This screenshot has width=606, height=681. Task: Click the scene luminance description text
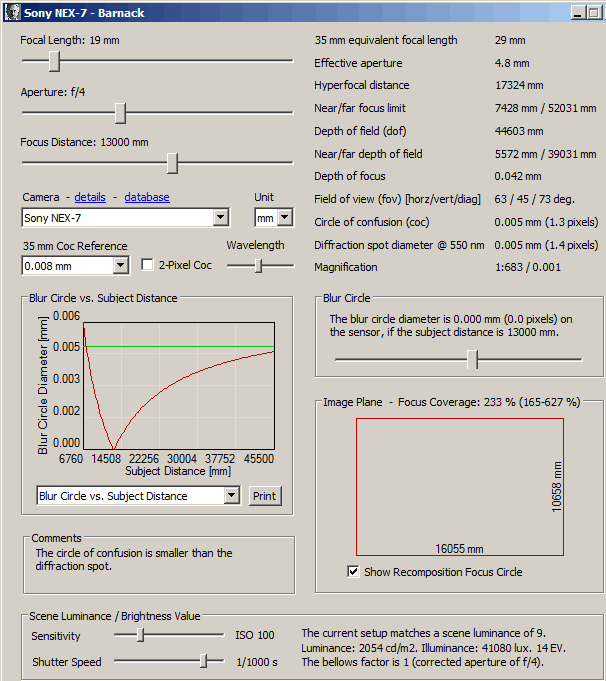tap(434, 648)
